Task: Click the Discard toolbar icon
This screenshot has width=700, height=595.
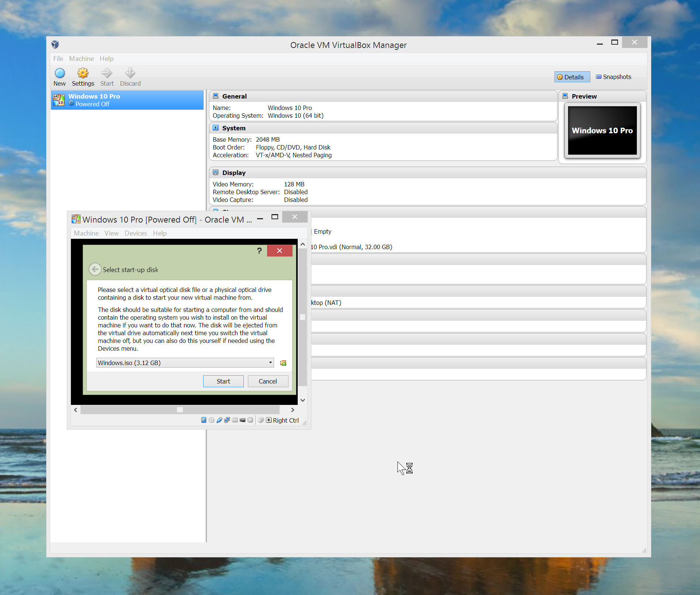Action: [x=130, y=73]
